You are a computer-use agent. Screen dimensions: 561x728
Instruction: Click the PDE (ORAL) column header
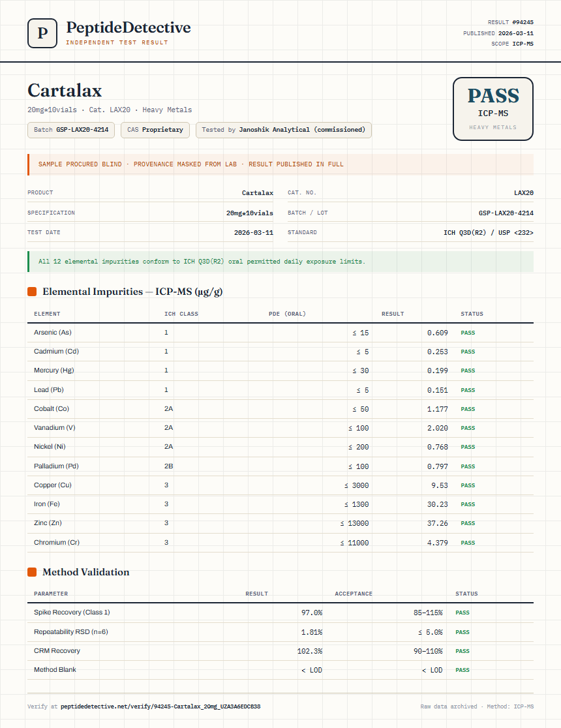(287, 314)
